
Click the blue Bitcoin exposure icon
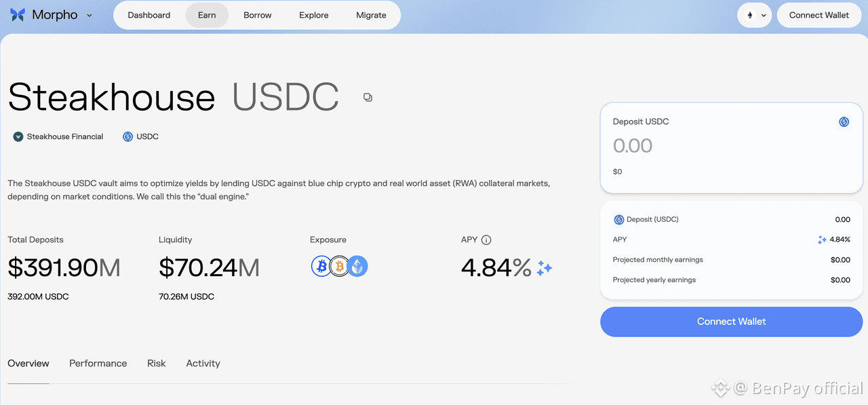321,267
